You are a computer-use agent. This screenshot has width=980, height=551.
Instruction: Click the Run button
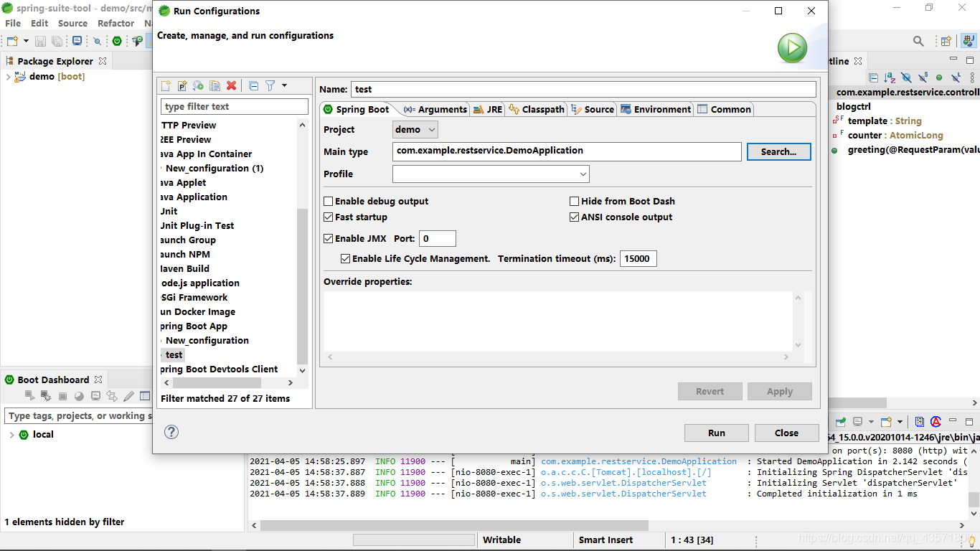(x=717, y=433)
